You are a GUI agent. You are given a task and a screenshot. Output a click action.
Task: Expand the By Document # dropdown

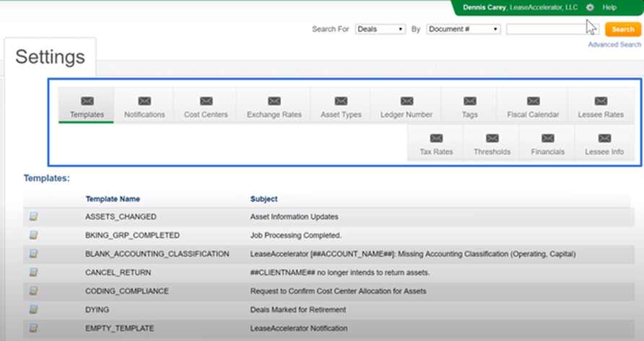pos(463,29)
